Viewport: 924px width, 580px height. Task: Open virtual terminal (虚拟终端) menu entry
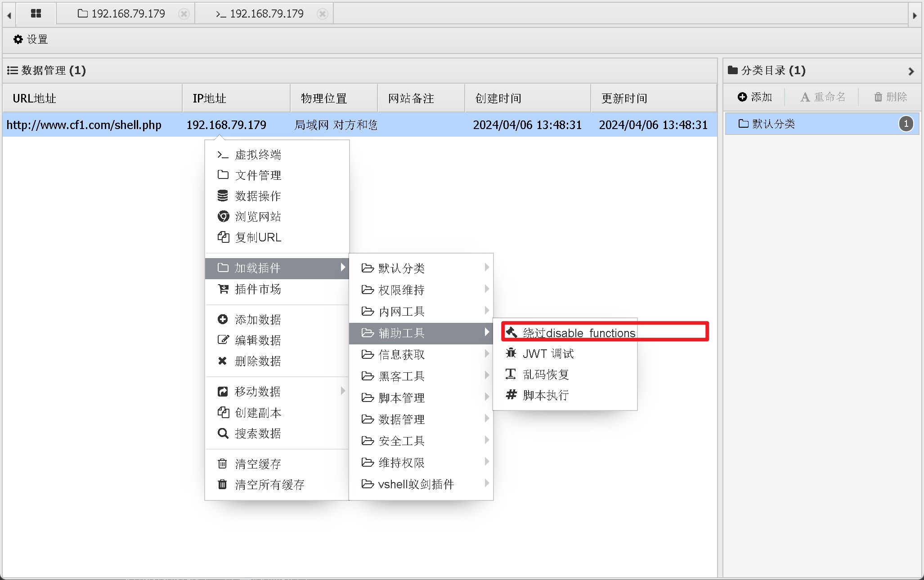click(x=258, y=155)
